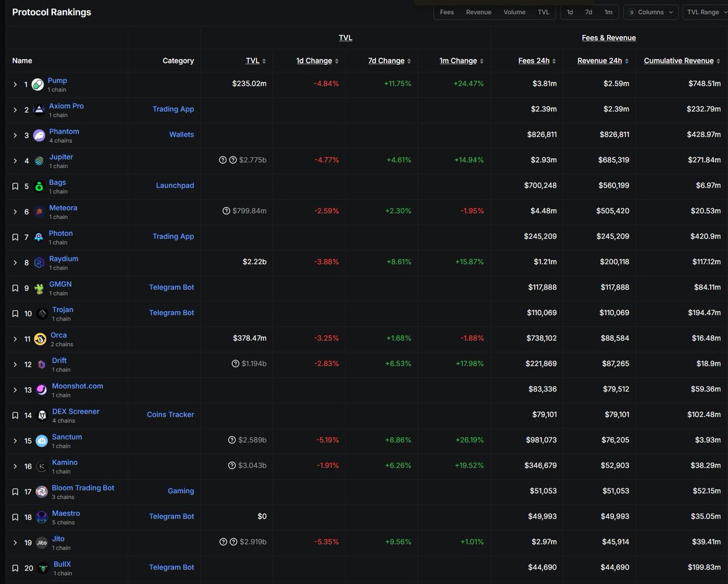Click the question mark icon beside Kamino TVL

pyautogui.click(x=232, y=466)
